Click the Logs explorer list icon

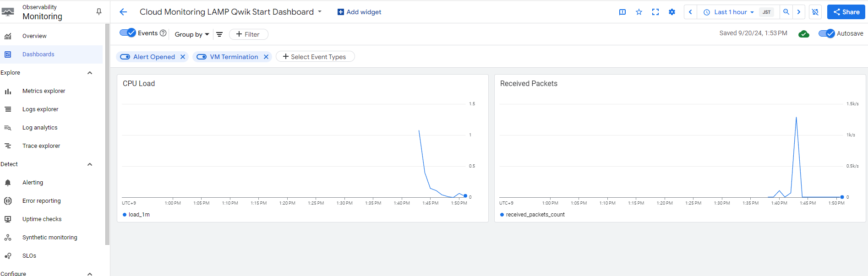(x=8, y=109)
